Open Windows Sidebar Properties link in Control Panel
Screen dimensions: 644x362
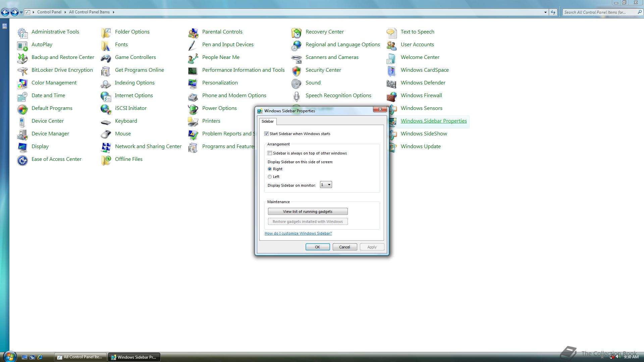pos(434,121)
